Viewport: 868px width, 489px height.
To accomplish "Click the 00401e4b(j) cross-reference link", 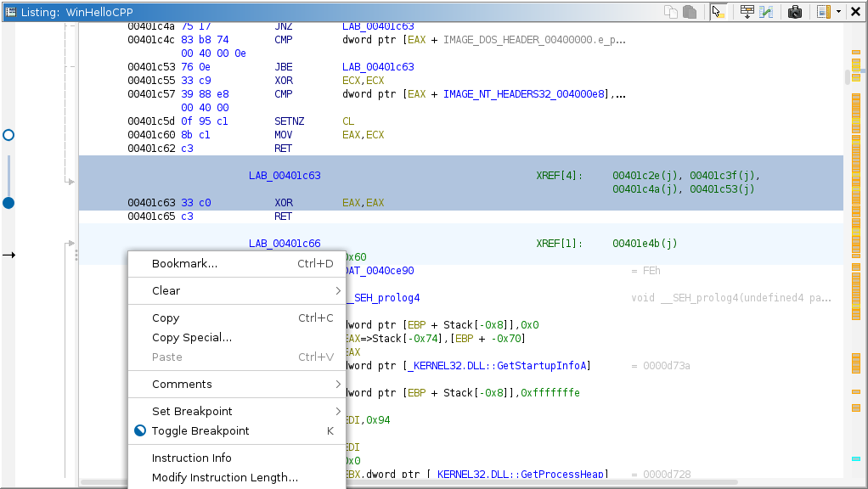I will click(645, 244).
